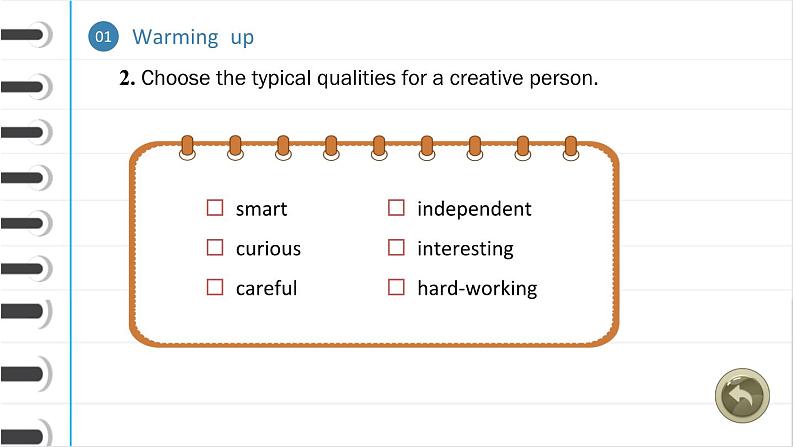Click the round back arrow button
Image resolution: width=794 pixels, height=447 pixels.
point(742,396)
